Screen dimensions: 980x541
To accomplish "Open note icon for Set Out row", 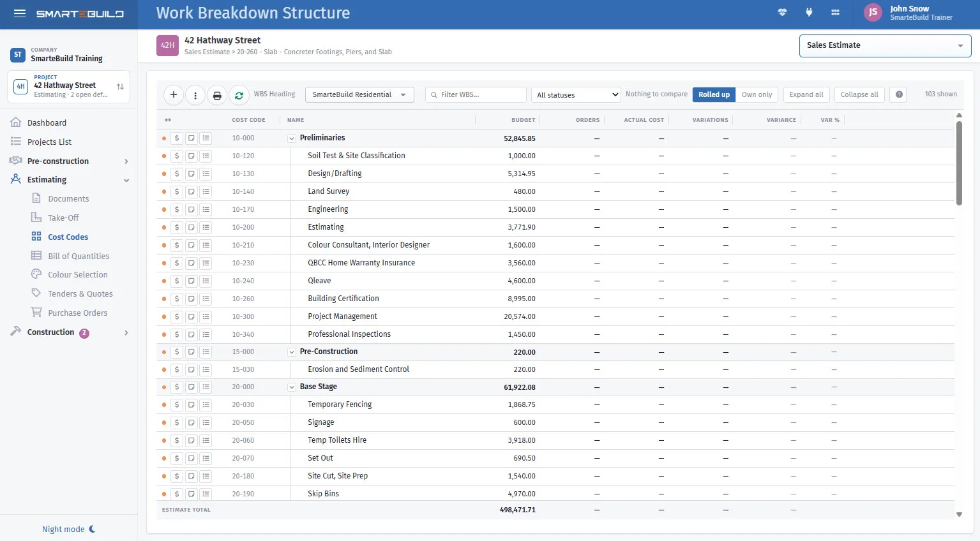I will pyautogui.click(x=191, y=459).
